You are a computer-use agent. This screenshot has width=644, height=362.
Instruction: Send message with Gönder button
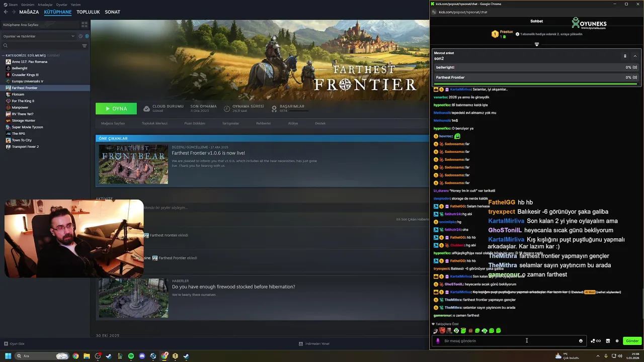(x=632, y=341)
